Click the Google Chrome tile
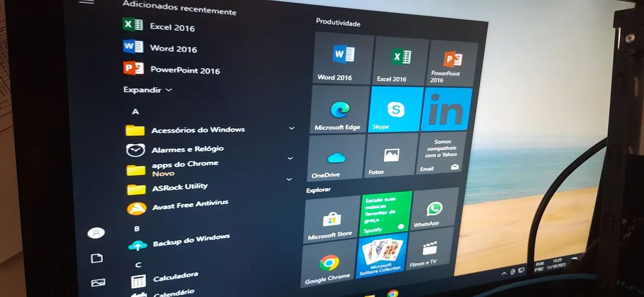Viewport: 644px width, 297px height. pyautogui.click(x=329, y=265)
